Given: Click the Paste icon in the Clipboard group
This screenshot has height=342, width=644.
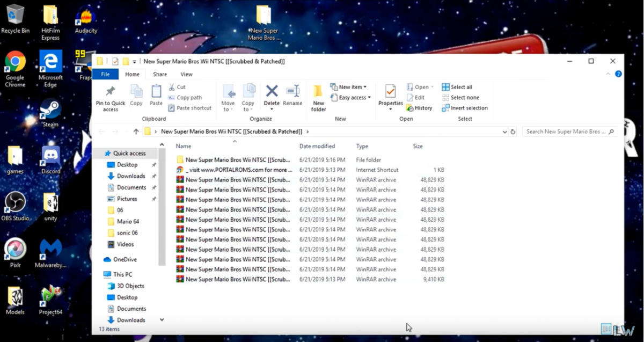Looking at the screenshot, I should click(x=156, y=97).
